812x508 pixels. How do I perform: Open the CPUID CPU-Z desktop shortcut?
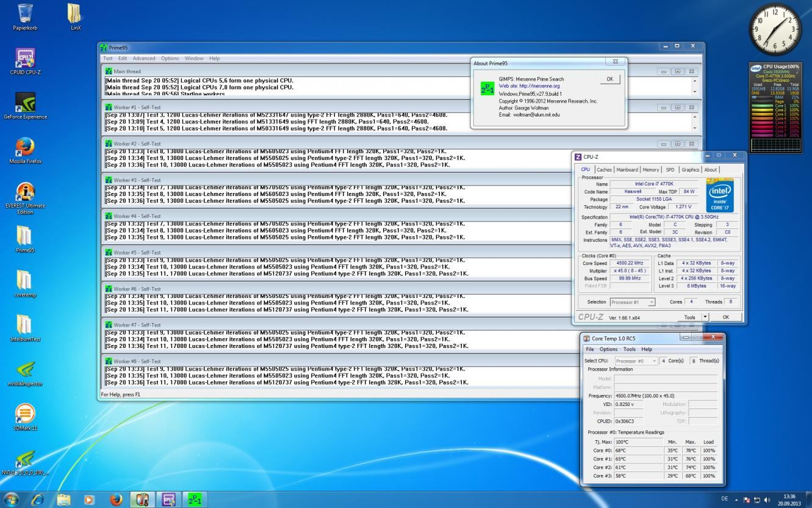(24, 60)
